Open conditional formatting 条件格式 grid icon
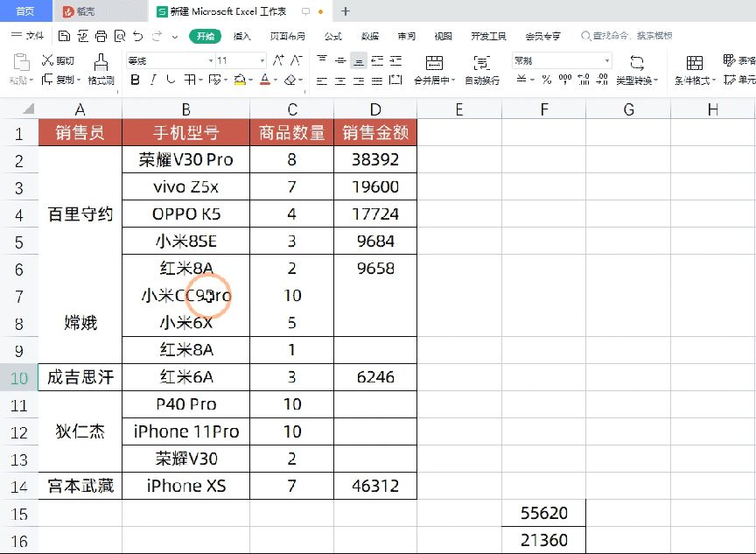 pos(694,63)
